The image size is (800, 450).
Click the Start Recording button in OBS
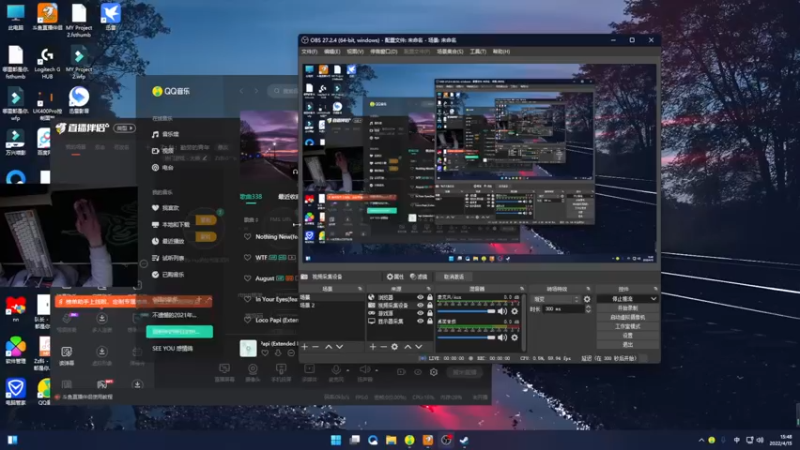pyautogui.click(x=628, y=308)
